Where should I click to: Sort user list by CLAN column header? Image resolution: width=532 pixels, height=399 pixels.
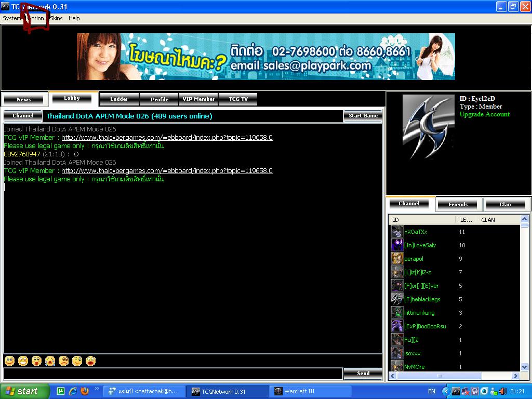[498, 220]
